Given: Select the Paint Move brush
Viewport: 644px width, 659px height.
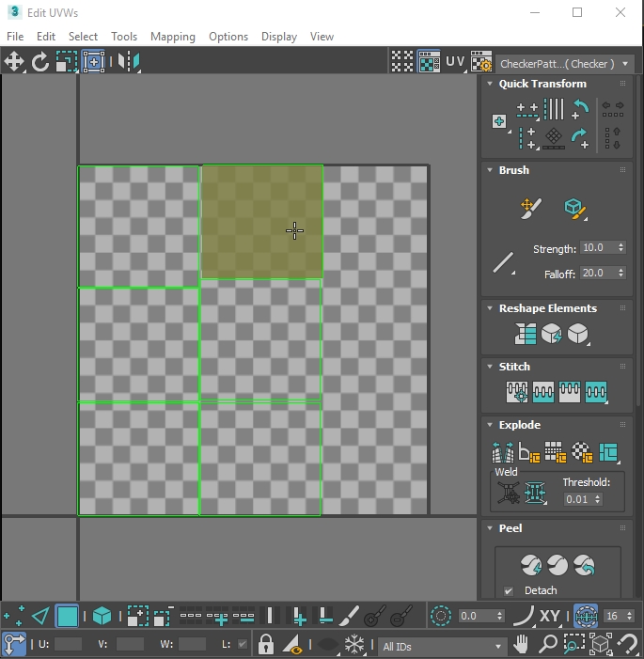Looking at the screenshot, I should (x=530, y=209).
